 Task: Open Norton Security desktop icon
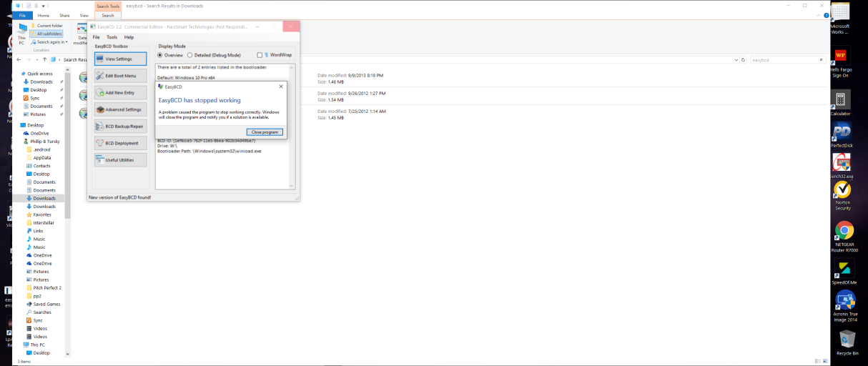click(842, 196)
